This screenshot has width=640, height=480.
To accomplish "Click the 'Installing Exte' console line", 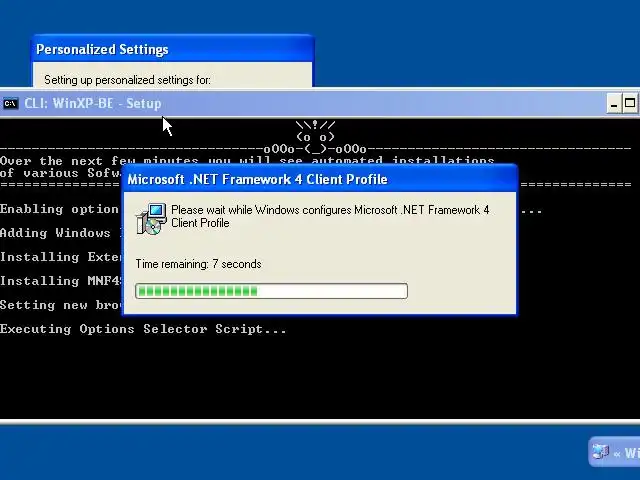I will 60,257.
